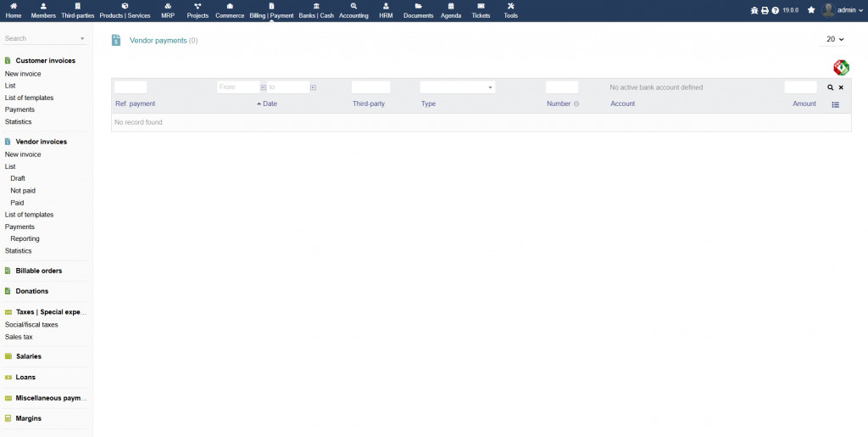Open Salaries sidebar section

click(x=29, y=356)
